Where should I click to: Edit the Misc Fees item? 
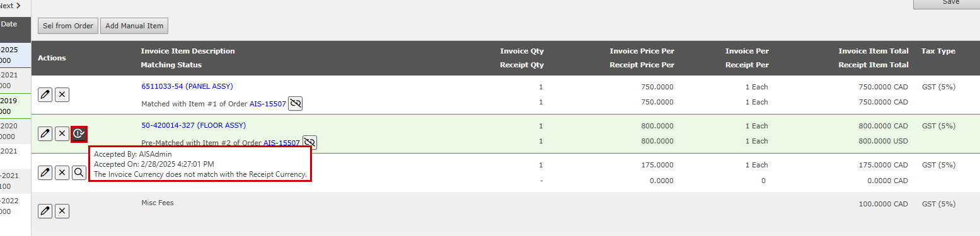45,211
